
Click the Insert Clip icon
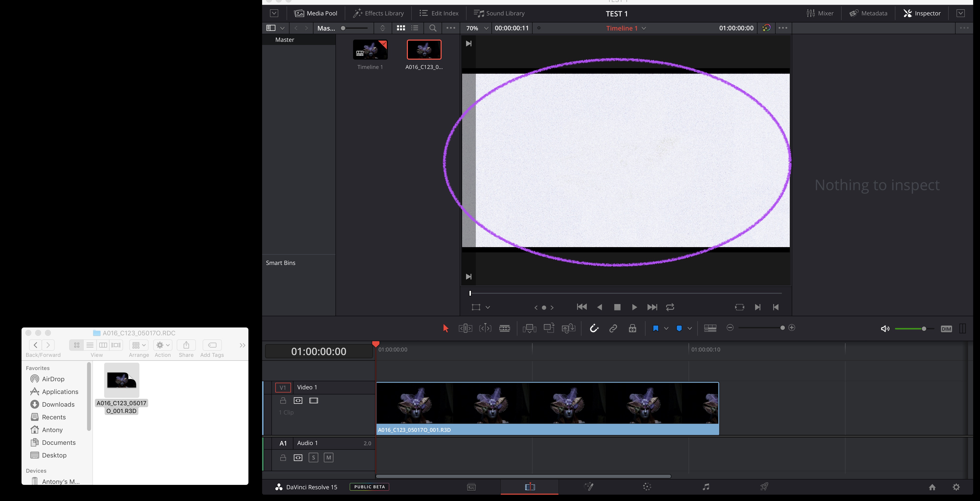529,328
